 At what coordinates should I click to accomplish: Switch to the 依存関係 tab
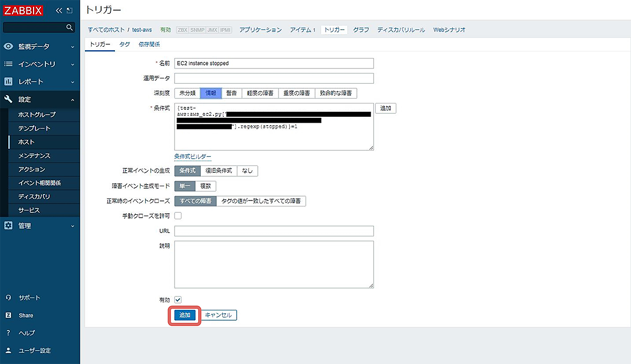click(149, 44)
